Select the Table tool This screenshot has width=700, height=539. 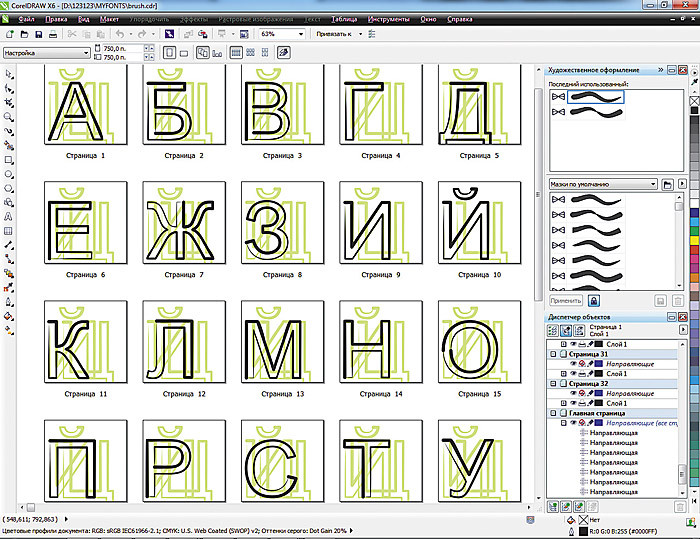[9, 231]
